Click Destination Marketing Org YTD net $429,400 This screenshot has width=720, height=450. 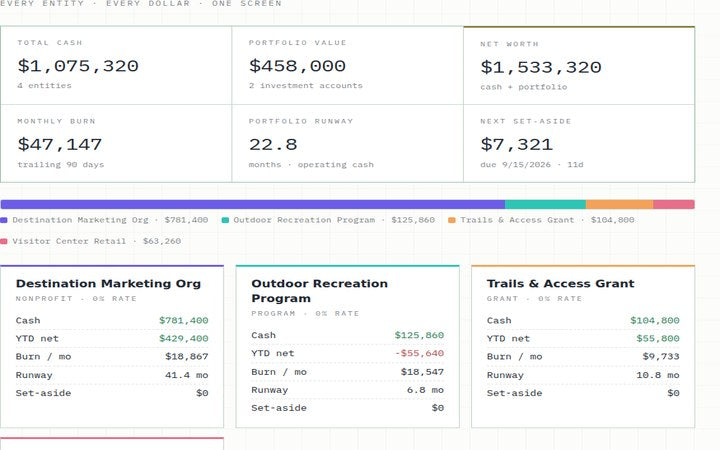pyautogui.click(x=184, y=338)
